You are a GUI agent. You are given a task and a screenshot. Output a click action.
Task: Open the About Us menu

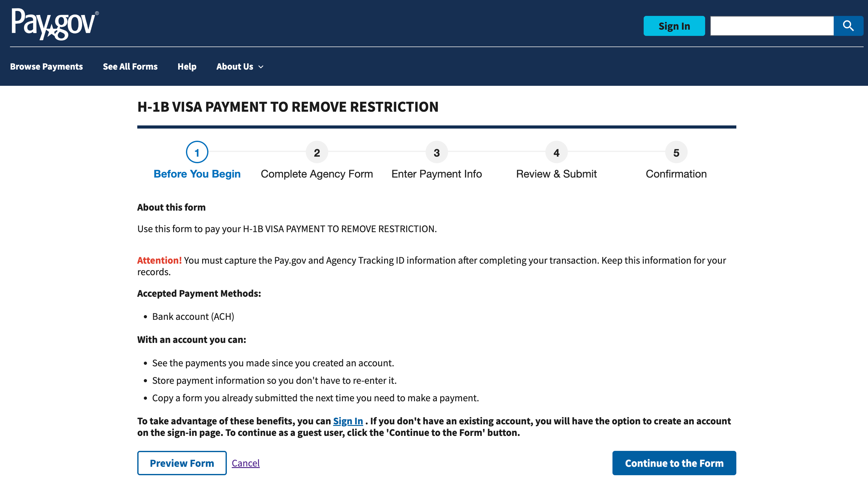coord(235,67)
